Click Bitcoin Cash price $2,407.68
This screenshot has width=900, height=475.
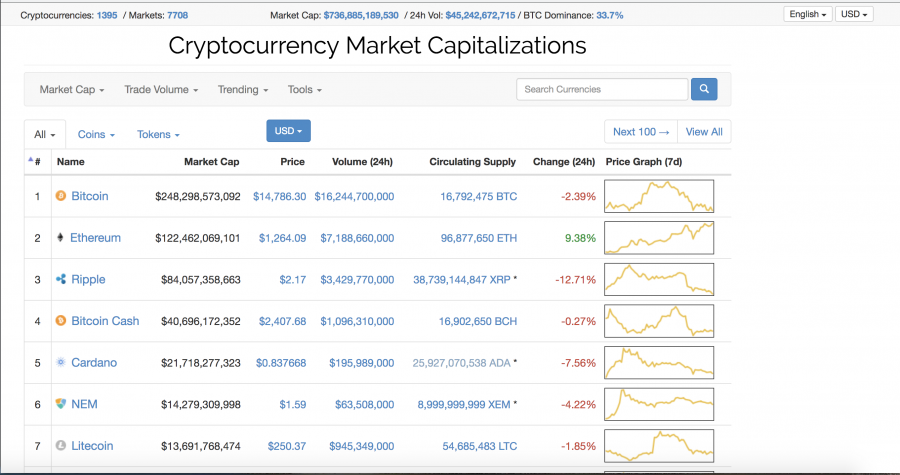(x=282, y=321)
